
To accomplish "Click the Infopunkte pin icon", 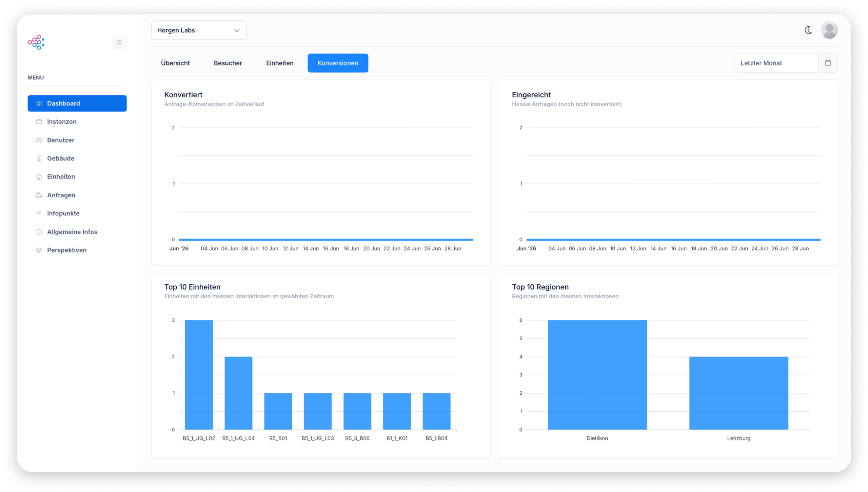I will (39, 213).
